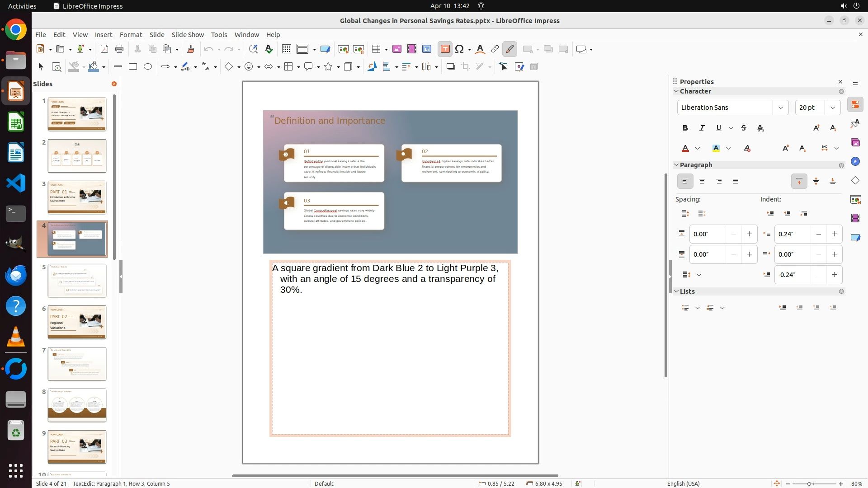
Task: Open the Format menu
Action: pyautogui.click(x=131, y=34)
